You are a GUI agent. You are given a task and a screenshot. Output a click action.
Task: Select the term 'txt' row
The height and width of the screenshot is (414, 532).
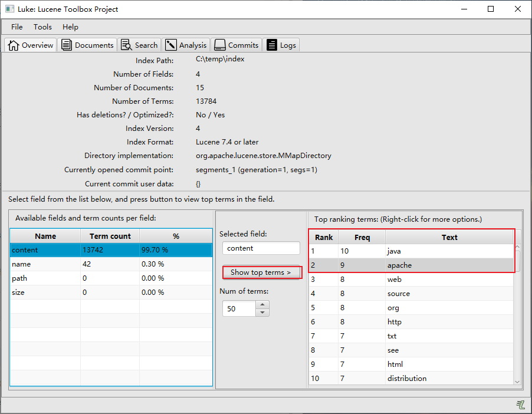[x=411, y=336]
